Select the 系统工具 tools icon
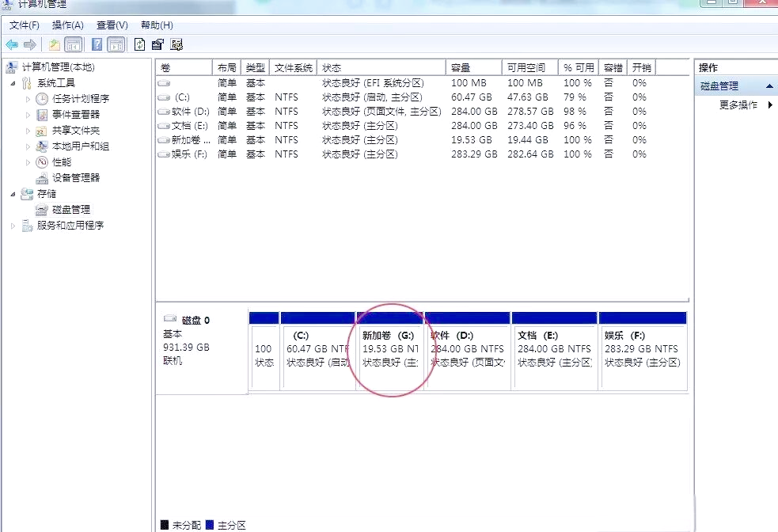 click(x=27, y=83)
